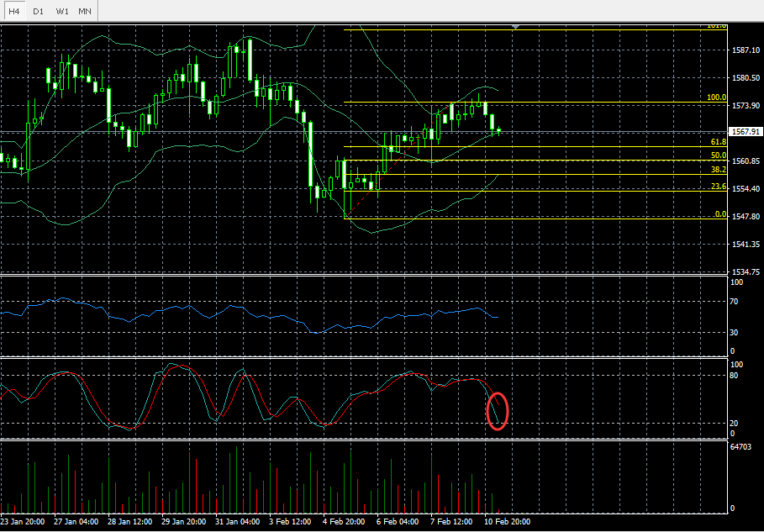This screenshot has height=532, width=764.
Task: Click the 27 Jan 04:00 time label
Action: [x=76, y=522]
